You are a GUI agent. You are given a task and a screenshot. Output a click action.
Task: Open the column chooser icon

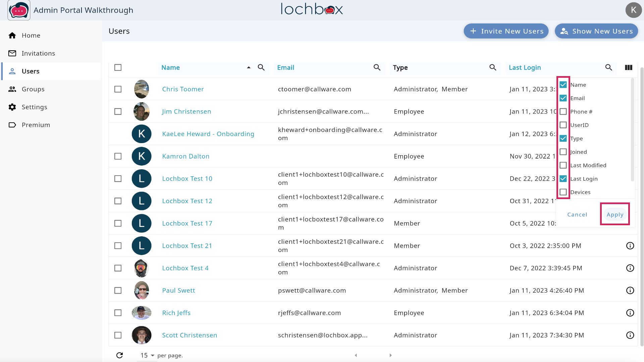tap(629, 67)
